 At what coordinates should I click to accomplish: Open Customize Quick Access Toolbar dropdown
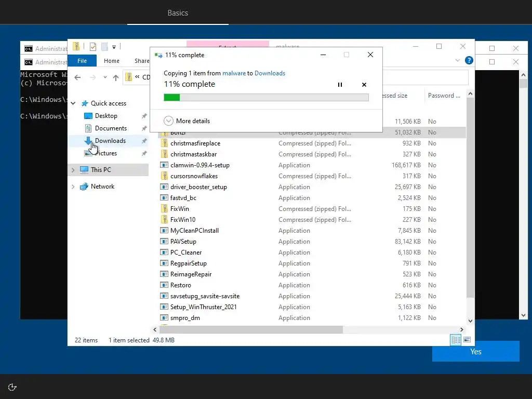(x=114, y=47)
